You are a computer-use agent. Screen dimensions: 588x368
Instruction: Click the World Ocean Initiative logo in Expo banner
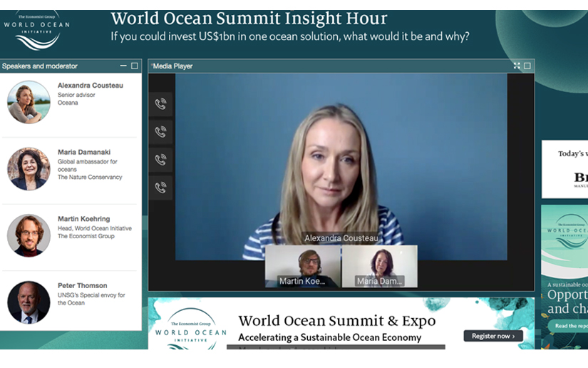pos(191,329)
